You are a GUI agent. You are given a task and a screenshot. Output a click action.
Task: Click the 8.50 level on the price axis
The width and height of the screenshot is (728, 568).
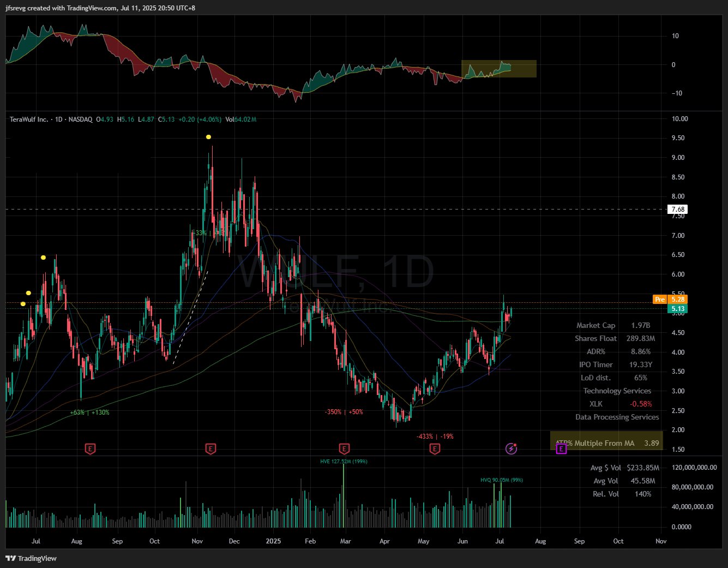[678, 177]
